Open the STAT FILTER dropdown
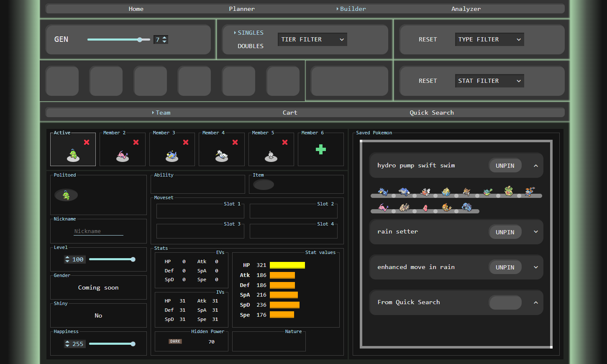Screen dimensions: 607x364 click(x=489, y=81)
